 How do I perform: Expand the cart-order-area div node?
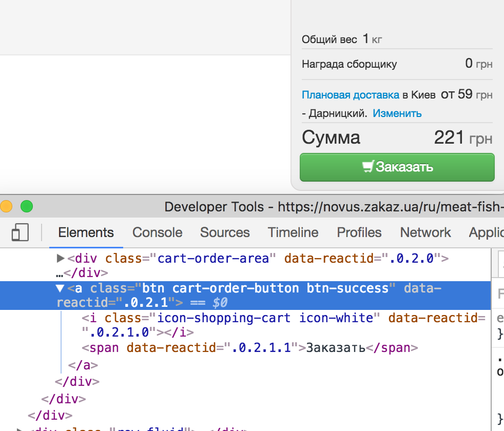tap(61, 259)
